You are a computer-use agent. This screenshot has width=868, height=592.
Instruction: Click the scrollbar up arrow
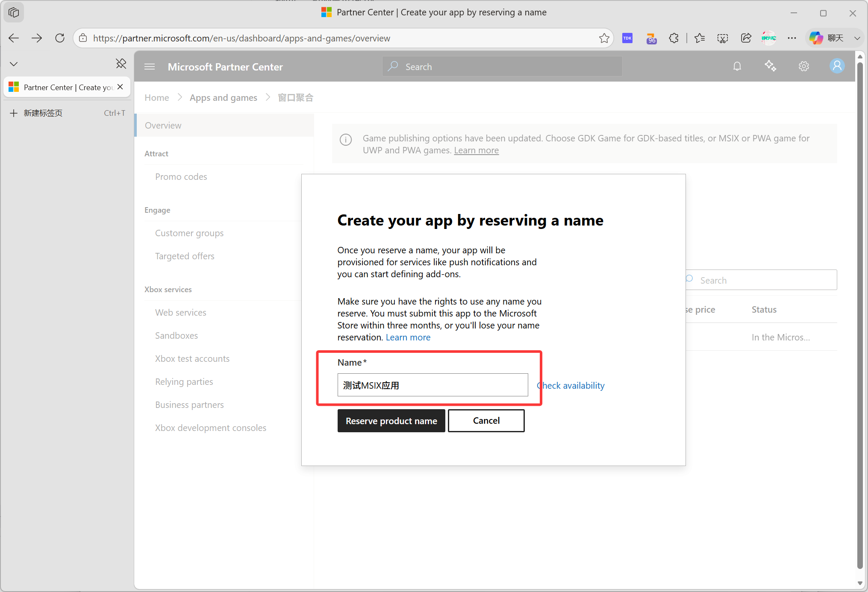click(x=860, y=56)
